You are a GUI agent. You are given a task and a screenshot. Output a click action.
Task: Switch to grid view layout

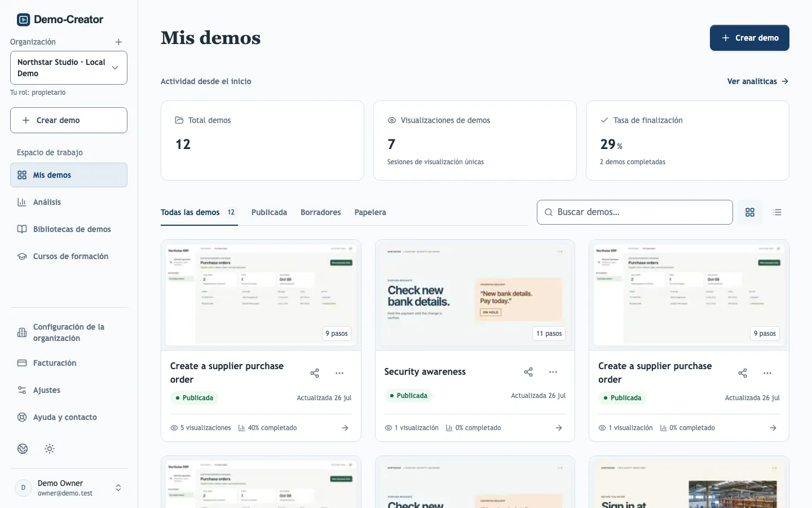(x=750, y=212)
